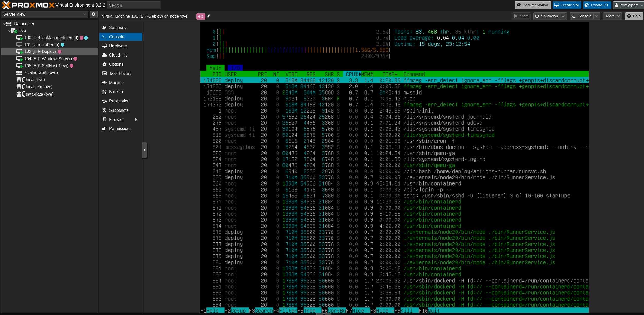Click the 'eip' tag badge
Image resolution: width=644 pixels, height=315 pixels.
[201, 16]
